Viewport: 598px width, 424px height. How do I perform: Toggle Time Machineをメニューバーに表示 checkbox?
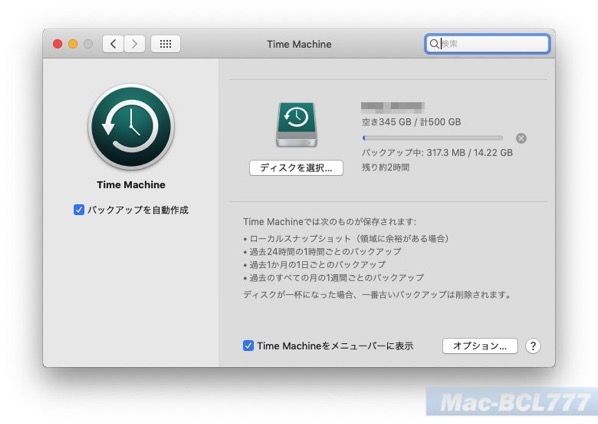pos(248,346)
